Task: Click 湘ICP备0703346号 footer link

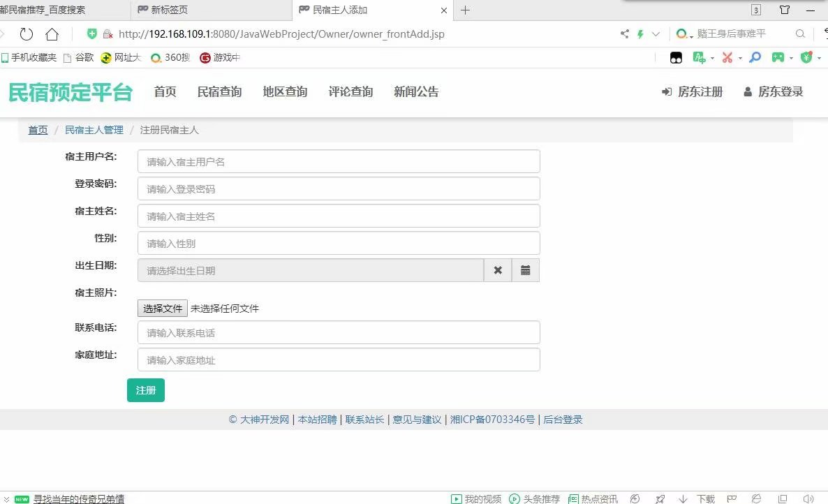Action: pyautogui.click(x=492, y=420)
